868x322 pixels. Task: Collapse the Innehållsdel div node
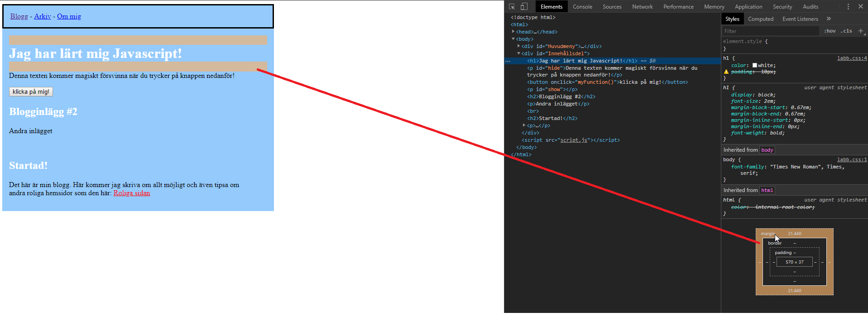click(x=518, y=53)
